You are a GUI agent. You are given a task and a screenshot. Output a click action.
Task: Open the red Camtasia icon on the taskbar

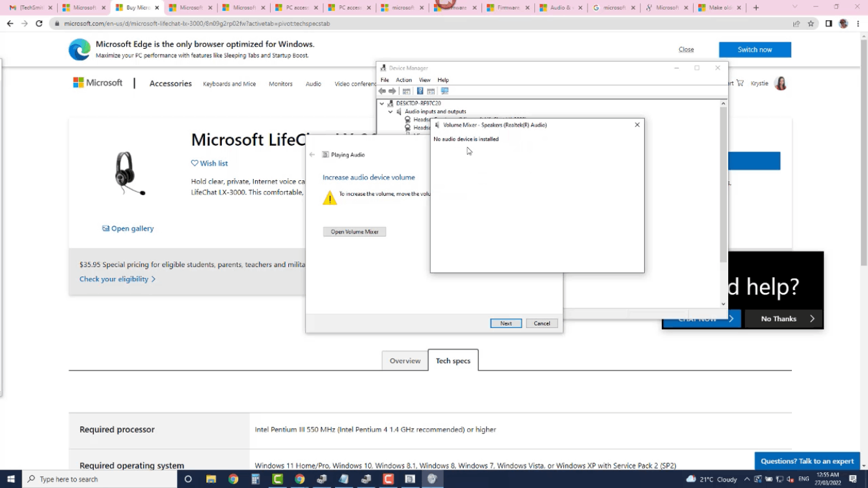(x=388, y=479)
